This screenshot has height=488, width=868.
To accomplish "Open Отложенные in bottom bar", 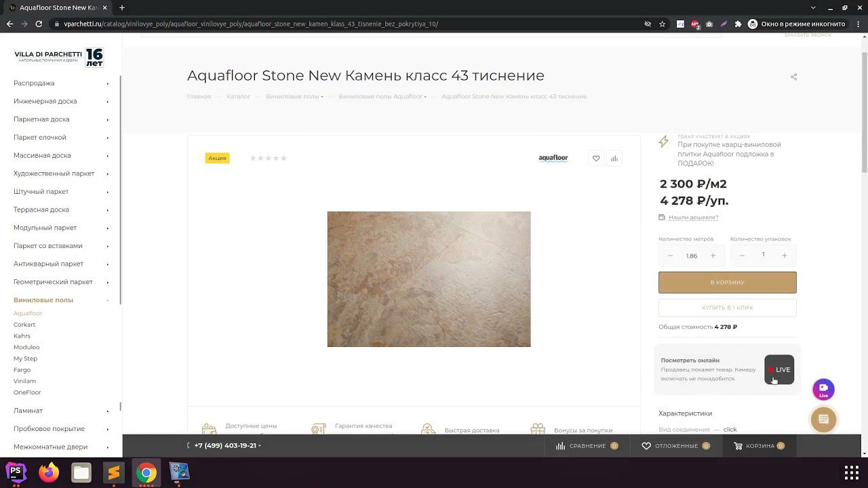I will coord(676,446).
